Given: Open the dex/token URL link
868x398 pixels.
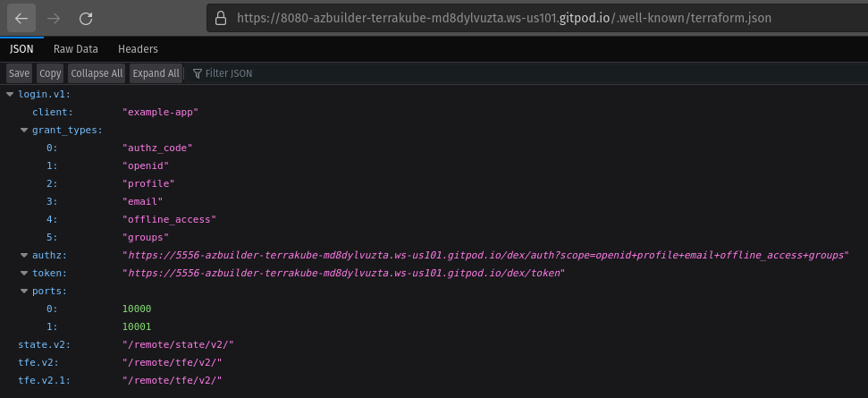Looking at the screenshot, I should [344, 273].
